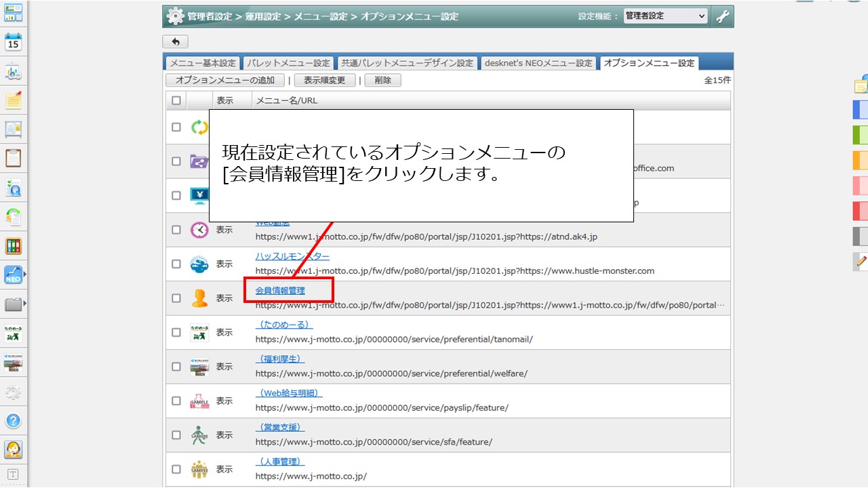
Task: Open the blue help question mark icon
Action: point(14,420)
